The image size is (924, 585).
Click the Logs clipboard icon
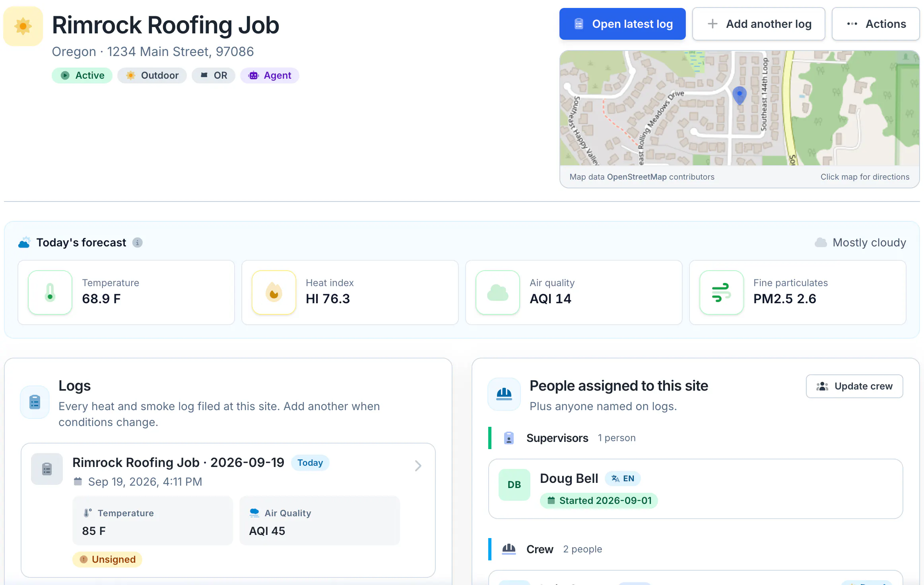click(x=35, y=402)
